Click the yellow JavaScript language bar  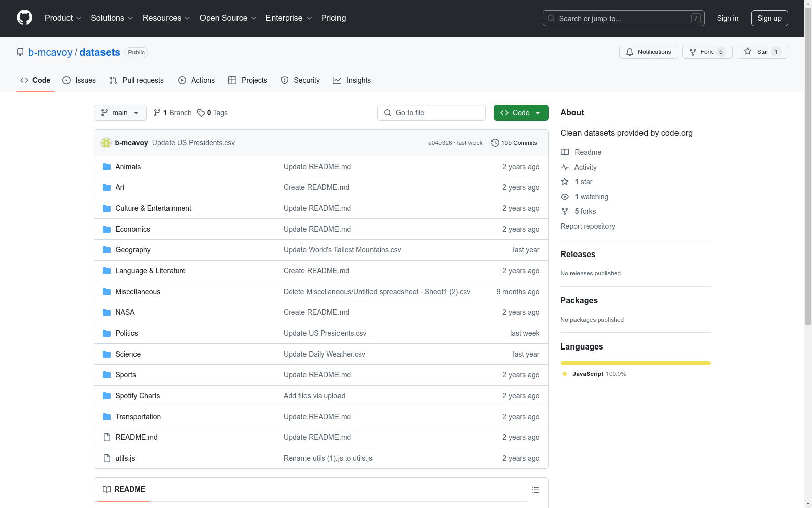point(636,363)
